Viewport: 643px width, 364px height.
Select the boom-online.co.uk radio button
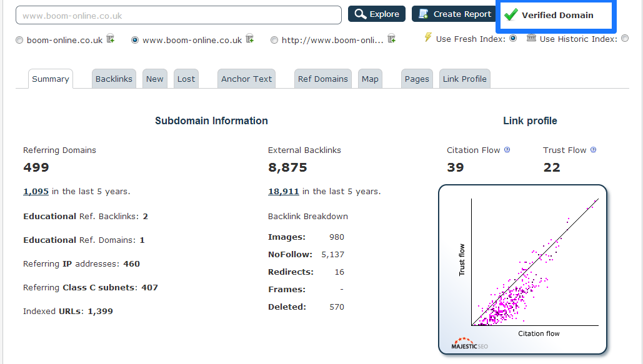click(19, 40)
